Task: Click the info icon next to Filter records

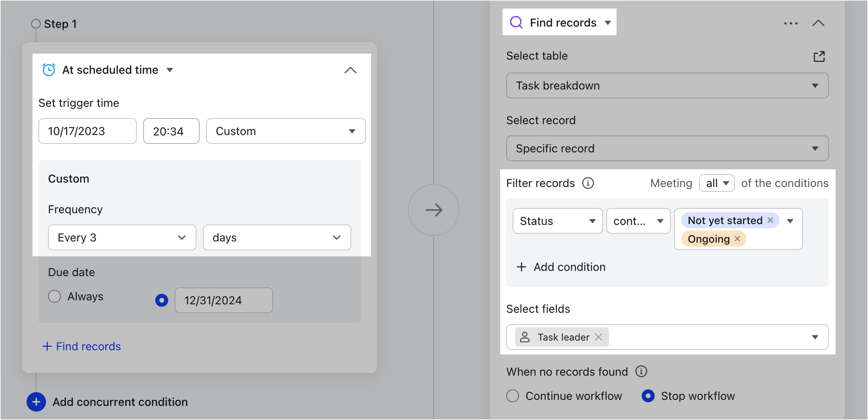Action: point(588,183)
